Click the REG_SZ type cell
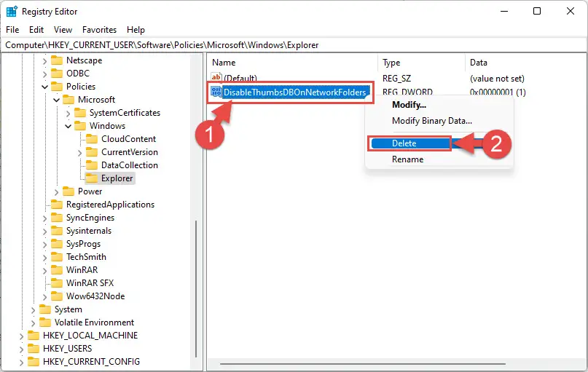The width and height of the screenshot is (588, 372). pos(397,79)
